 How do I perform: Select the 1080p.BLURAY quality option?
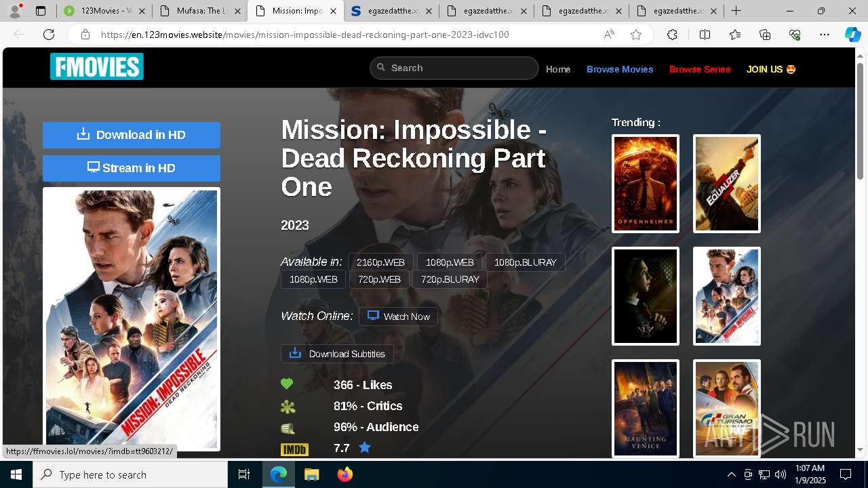pyautogui.click(x=526, y=262)
